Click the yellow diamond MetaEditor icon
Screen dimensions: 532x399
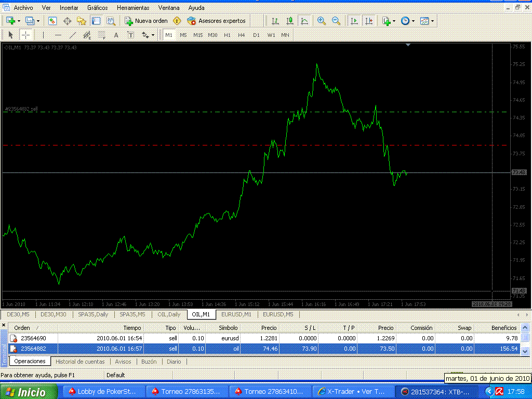click(x=177, y=21)
